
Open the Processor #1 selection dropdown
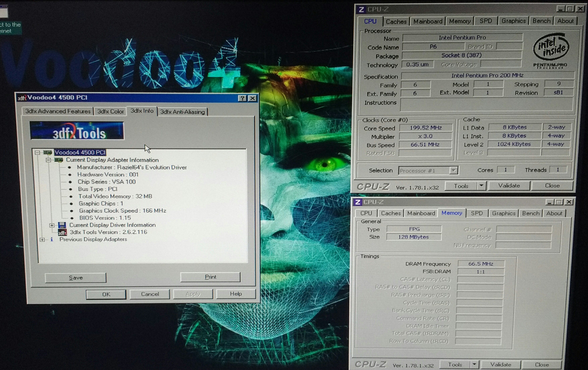[453, 170]
